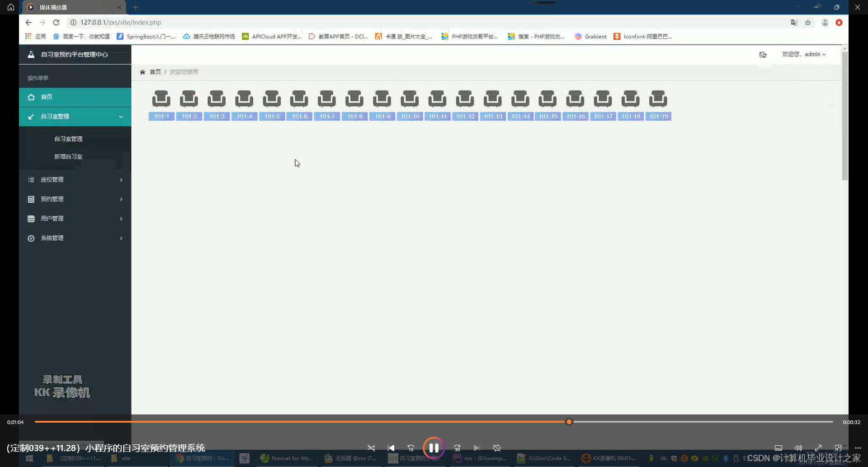Click the 用户管理 database icon

point(31,219)
